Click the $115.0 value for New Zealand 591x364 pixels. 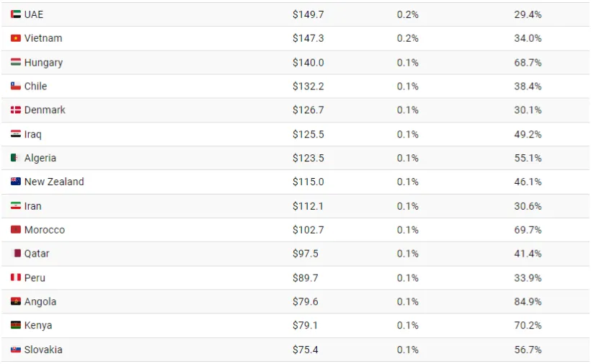tap(308, 182)
